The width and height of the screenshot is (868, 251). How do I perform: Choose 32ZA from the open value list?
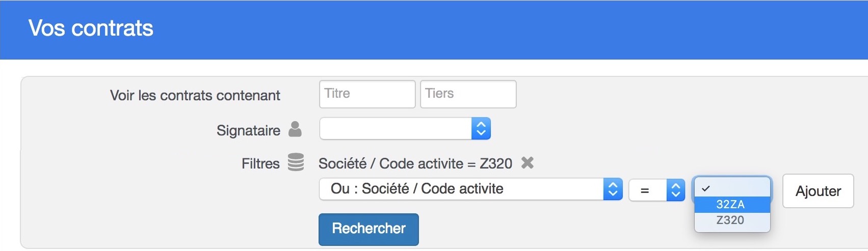(732, 204)
